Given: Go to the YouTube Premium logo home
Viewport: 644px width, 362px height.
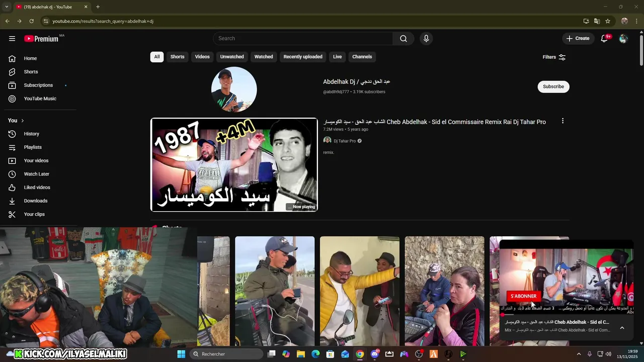Looking at the screenshot, I should click(x=41, y=39).
